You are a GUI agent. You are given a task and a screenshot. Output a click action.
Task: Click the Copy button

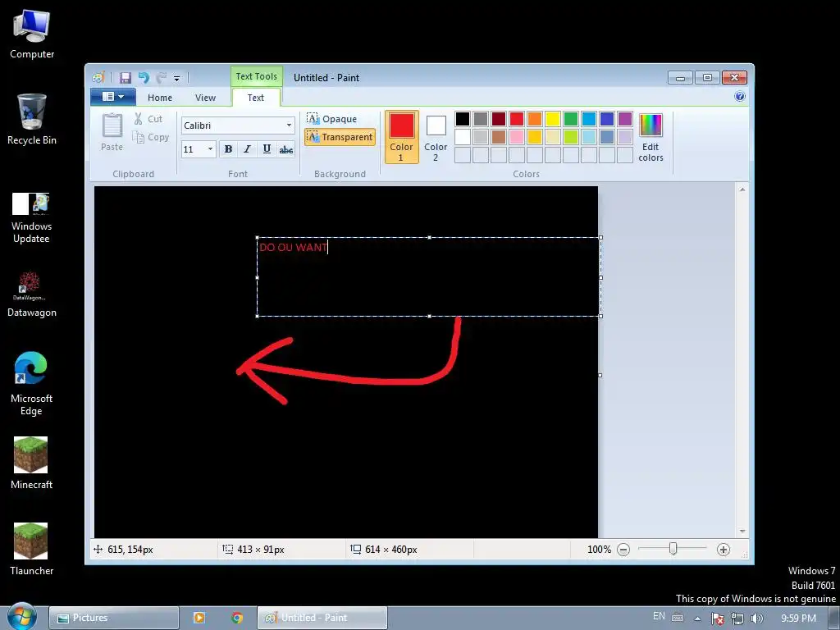pyautogui.click(x=151, y=137)
